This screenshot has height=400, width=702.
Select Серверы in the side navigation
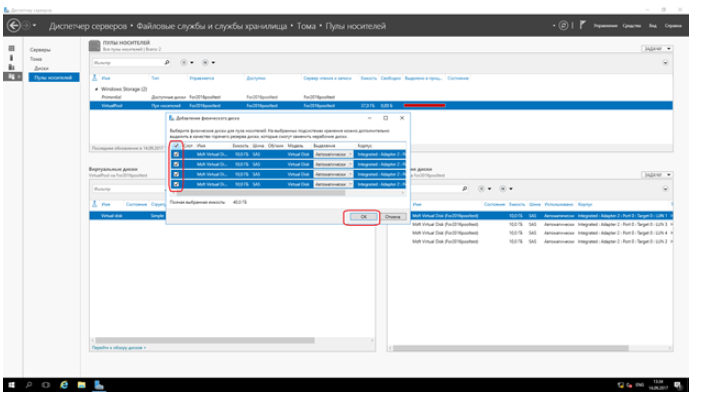[40, 50]
